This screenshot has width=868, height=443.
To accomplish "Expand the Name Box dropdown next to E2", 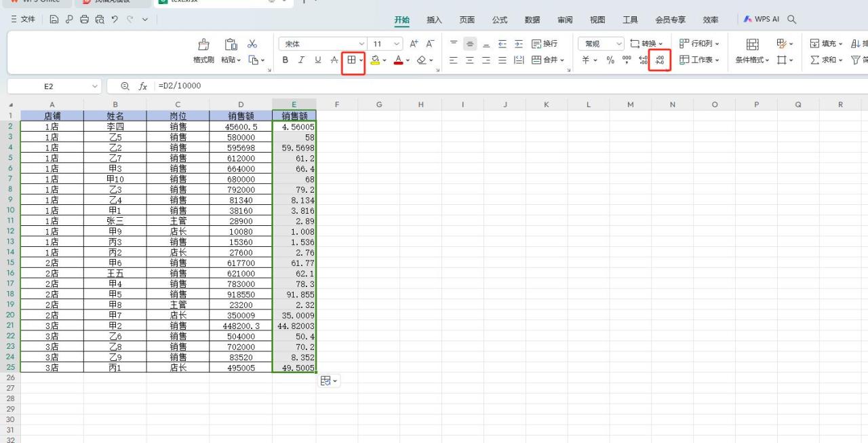I will (x=94, y=86).
